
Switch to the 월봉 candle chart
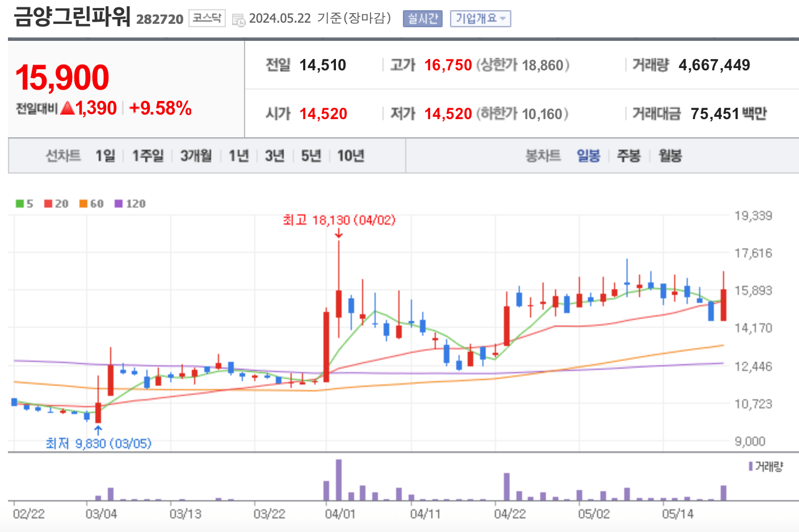tap(670, 155)
